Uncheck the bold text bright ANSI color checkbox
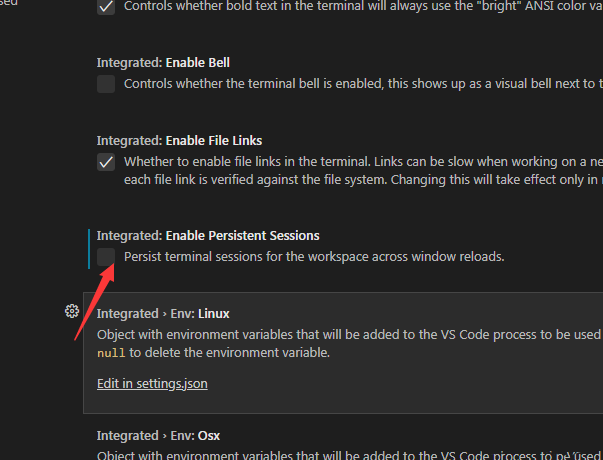 tap(106, 7)
